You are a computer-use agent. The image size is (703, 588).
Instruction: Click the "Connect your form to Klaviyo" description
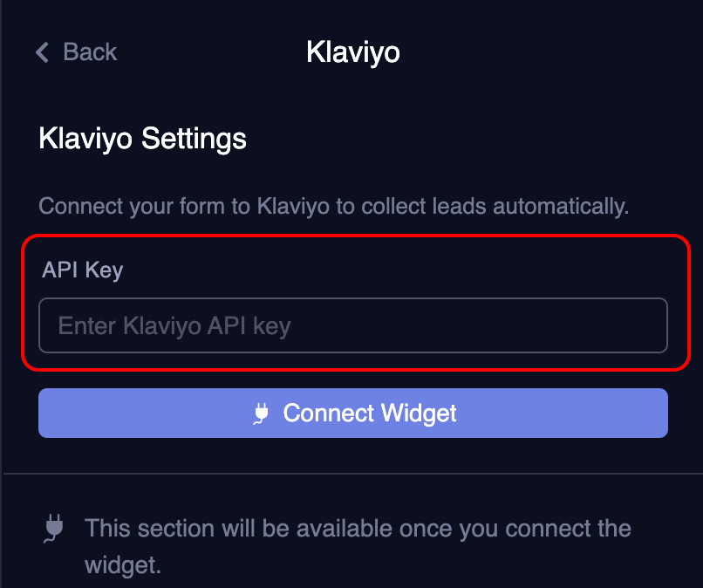[x=334, y=207]
